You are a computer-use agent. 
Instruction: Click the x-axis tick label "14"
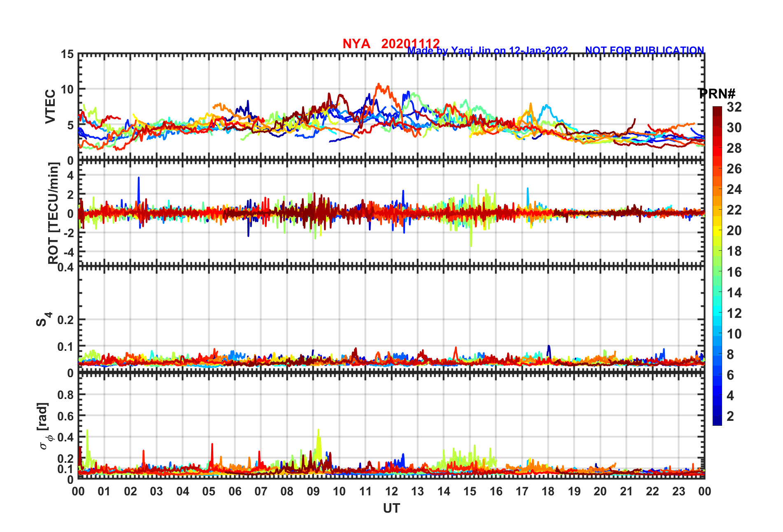click(x=444, y=492)
